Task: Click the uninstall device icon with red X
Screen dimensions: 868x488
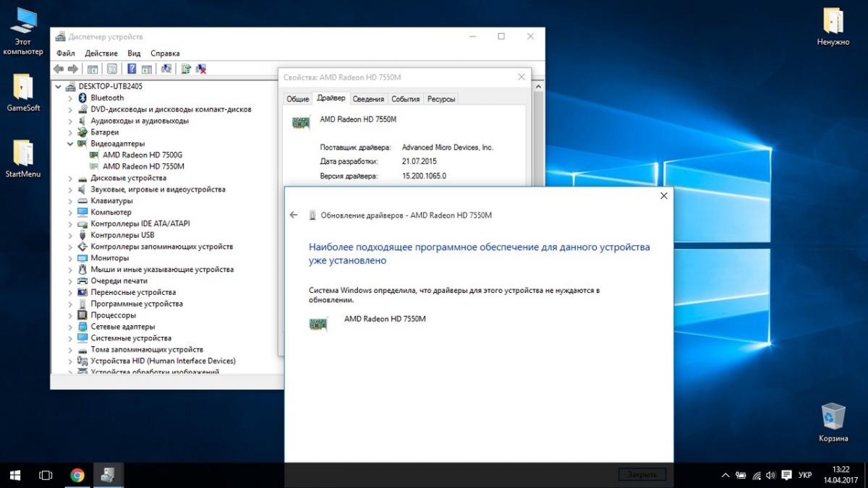Action: [202, 69]
